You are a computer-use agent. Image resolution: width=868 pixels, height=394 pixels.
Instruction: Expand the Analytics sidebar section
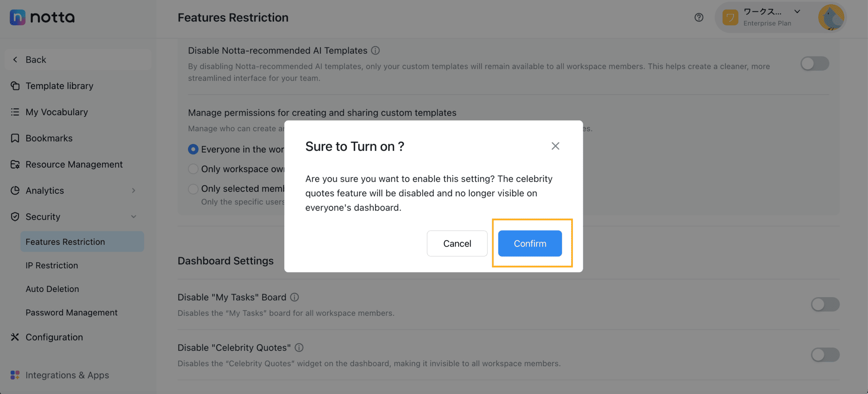pyautogui.click(x=134, y=191)
